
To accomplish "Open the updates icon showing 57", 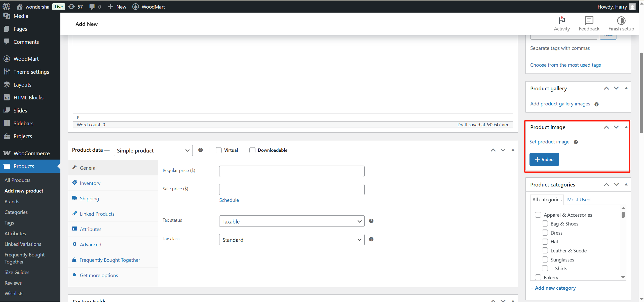I will click(x=72, y=7).
